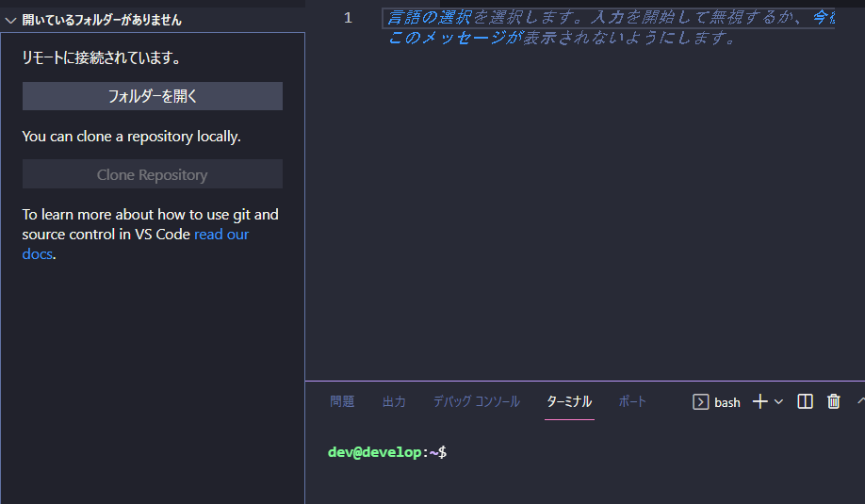Show the ポート tab
Screen dimensions: 865x504
(x=632, y=402)
